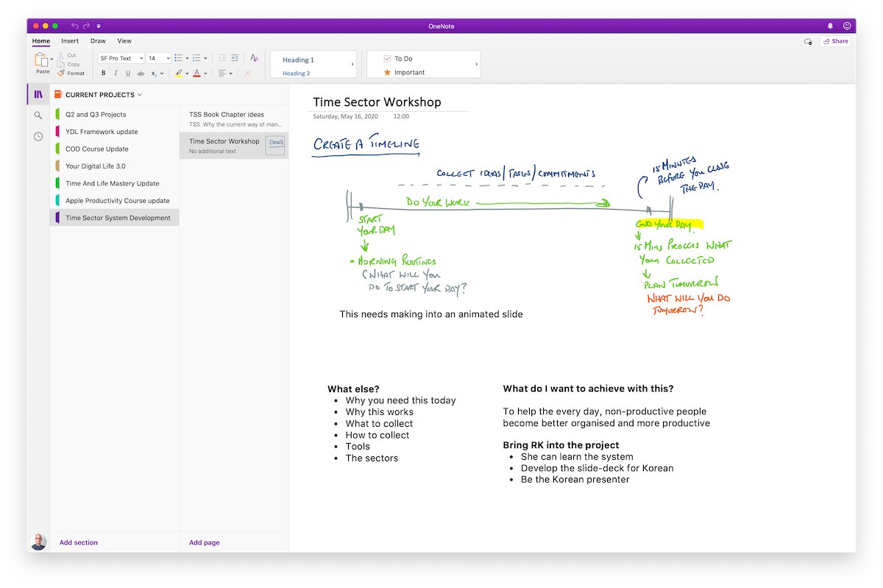Click the Add section link

pyautogui.click(x=79, y=542)
